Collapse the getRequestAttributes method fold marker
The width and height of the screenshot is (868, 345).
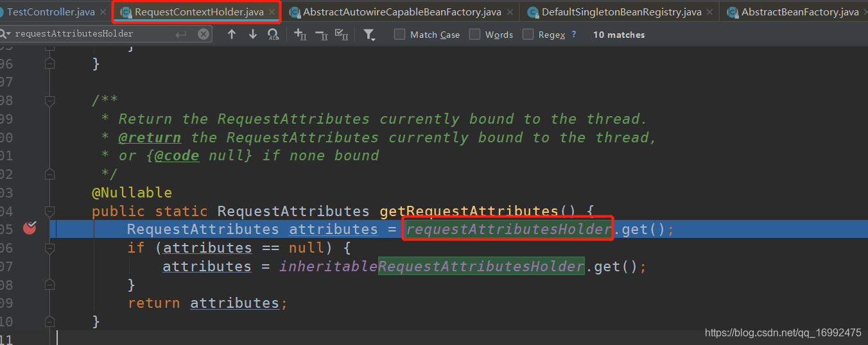(x=49, y=210)
